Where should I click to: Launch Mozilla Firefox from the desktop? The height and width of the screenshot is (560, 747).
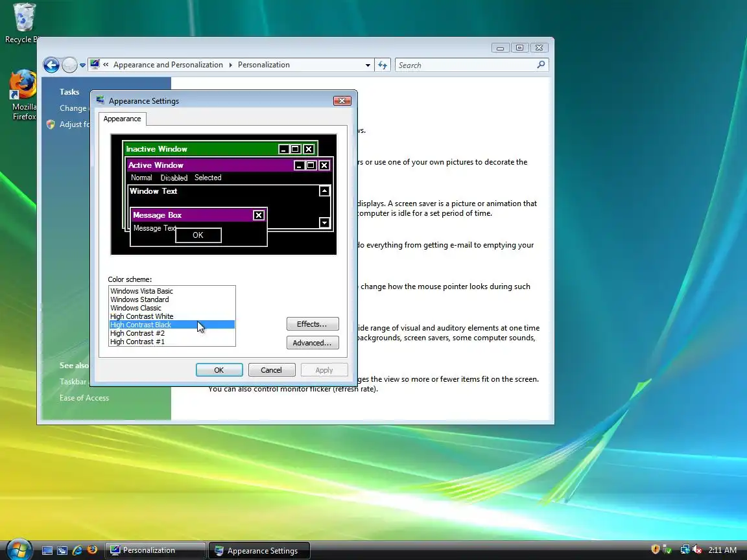tap(23, 95)
